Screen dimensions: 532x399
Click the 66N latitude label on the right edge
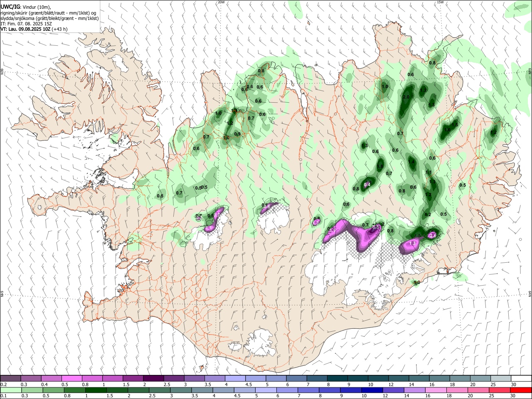pyautogui.click(x=530, y=71)
